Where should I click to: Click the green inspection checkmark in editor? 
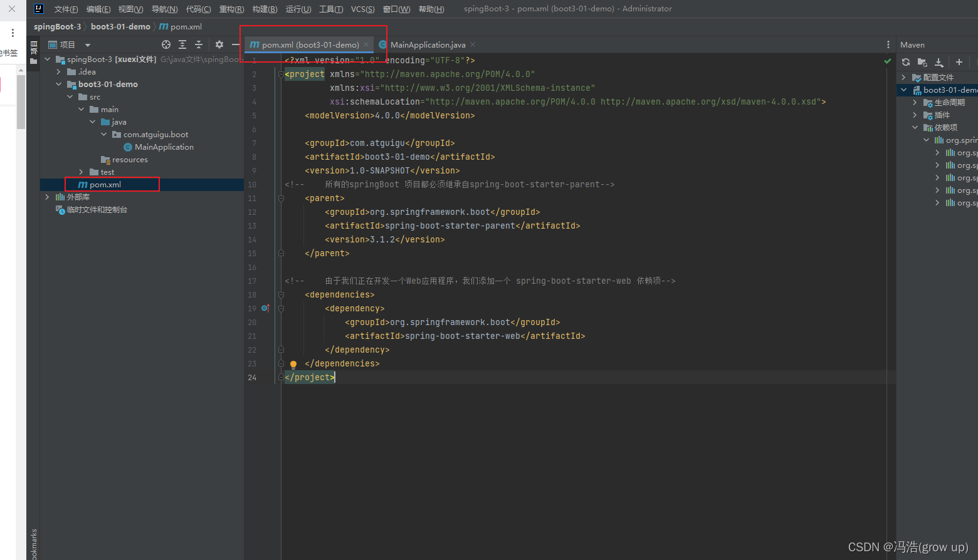[x=887, y=61]
